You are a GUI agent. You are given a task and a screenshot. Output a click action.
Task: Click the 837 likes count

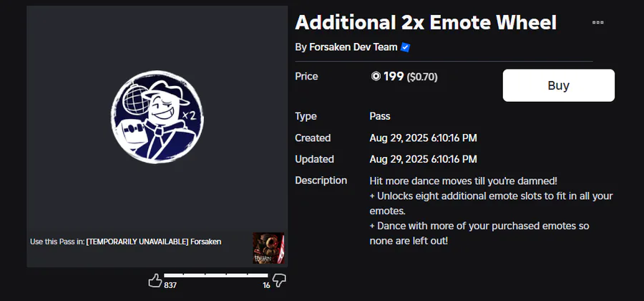pyautogui.click(x=170, y=285)
